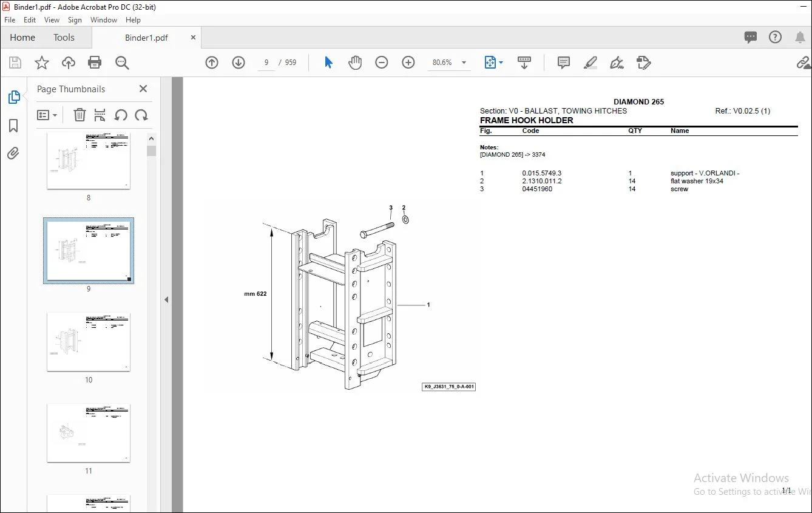Open the Bookmarks panel

pyautogui.click(x=13, y=126)
